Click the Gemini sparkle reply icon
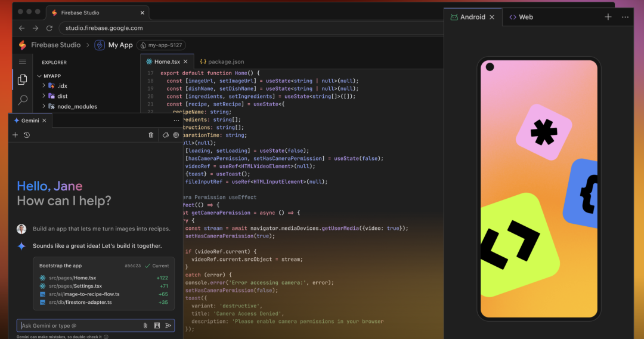Screen dimensions: 644x339 (x=21, y=246)
